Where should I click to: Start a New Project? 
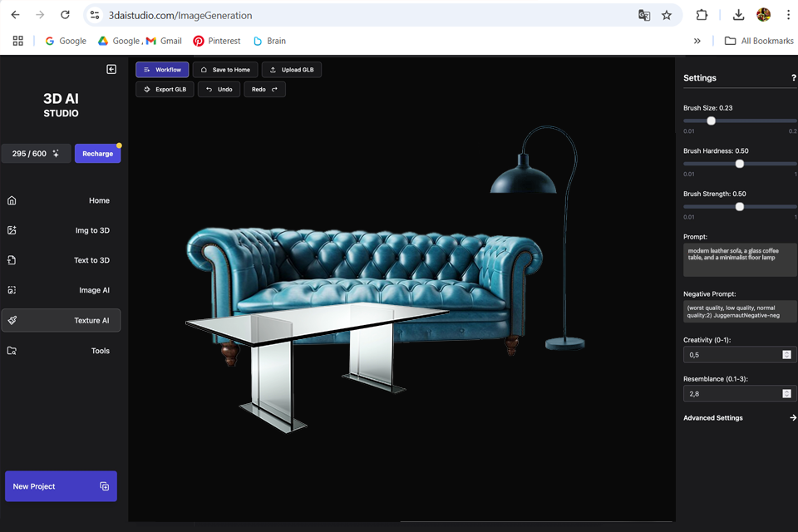pos(61,486)
